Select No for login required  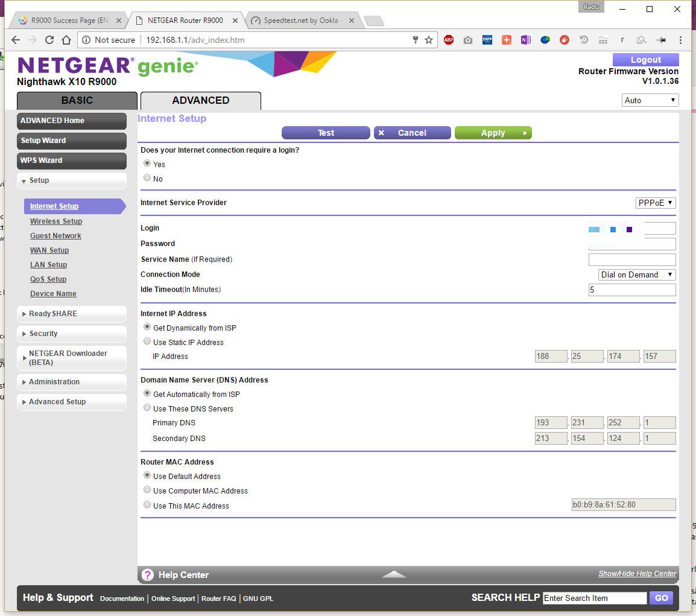coord(147,178)
